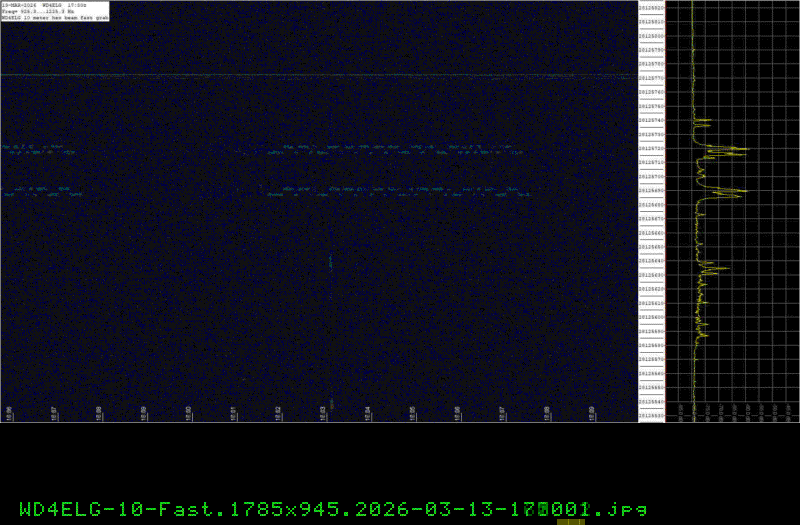Click the leftmost time tick label on the axis
800x525 pixels.
pos(8,412)
